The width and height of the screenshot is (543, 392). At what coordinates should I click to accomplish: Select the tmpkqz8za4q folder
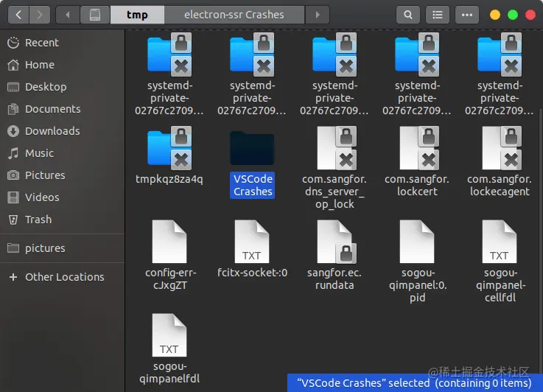click(x=169, y=155)
